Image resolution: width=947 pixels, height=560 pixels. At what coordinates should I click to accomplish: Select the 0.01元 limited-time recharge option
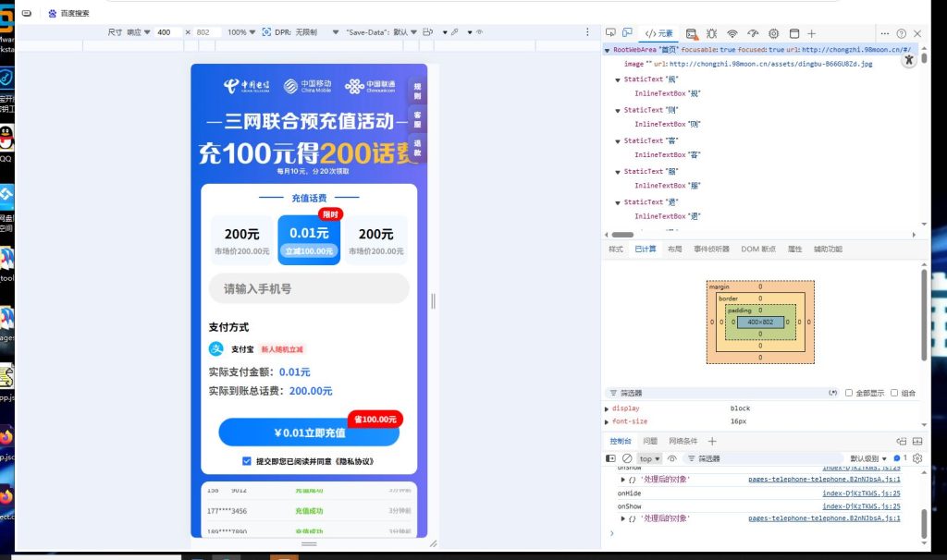[x=309, y=239]
